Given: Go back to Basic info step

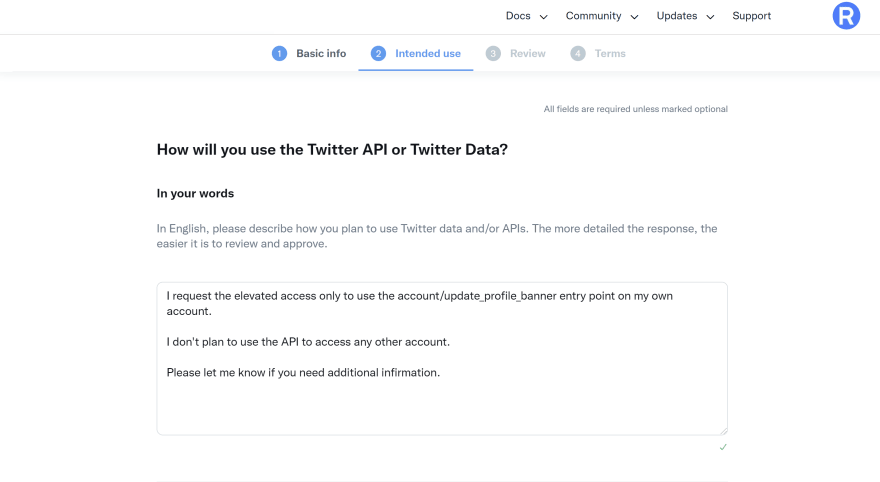Looking at the screenshot, I should (x=309, y=53).
